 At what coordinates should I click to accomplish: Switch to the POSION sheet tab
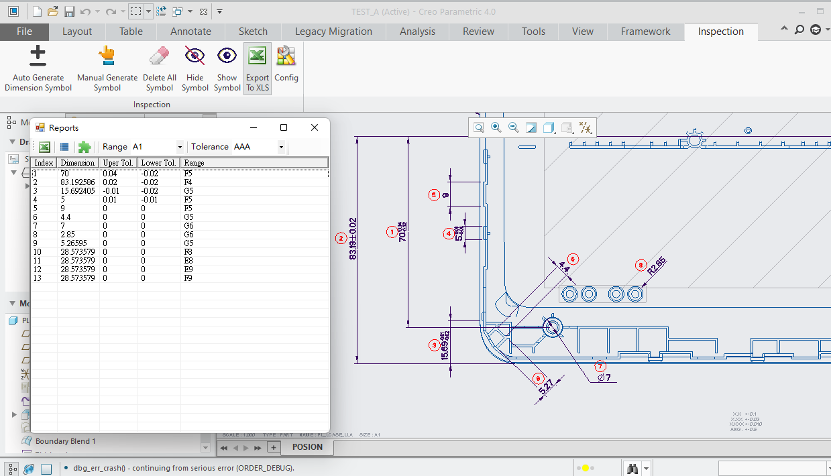[x=307, y=447]
